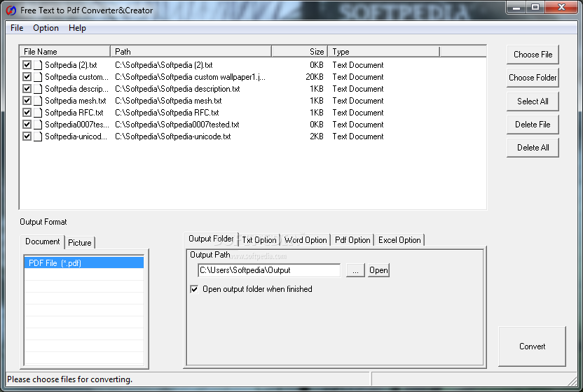Switch to the Pdf Option tab

(352, 240)
